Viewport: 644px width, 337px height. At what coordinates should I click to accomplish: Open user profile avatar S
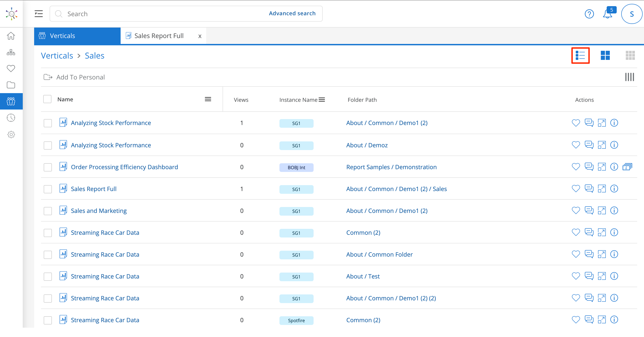[631, 14]
